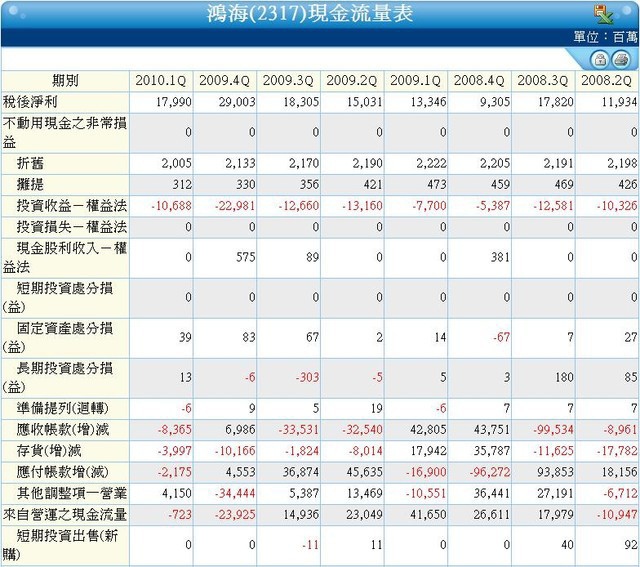Click the 不動用現金之非常損益 row label

pyautogui.click(x=65, y=133)
